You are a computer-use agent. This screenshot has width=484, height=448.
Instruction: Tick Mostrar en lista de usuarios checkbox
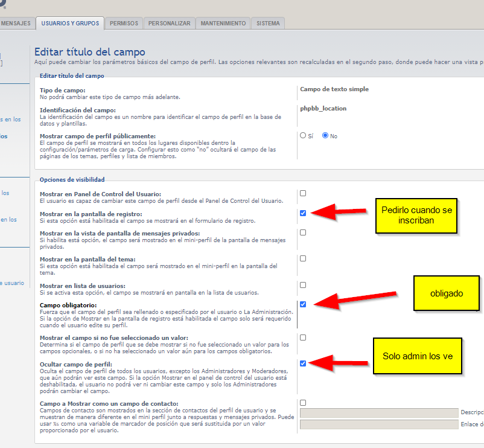click(x=303, y=285)
